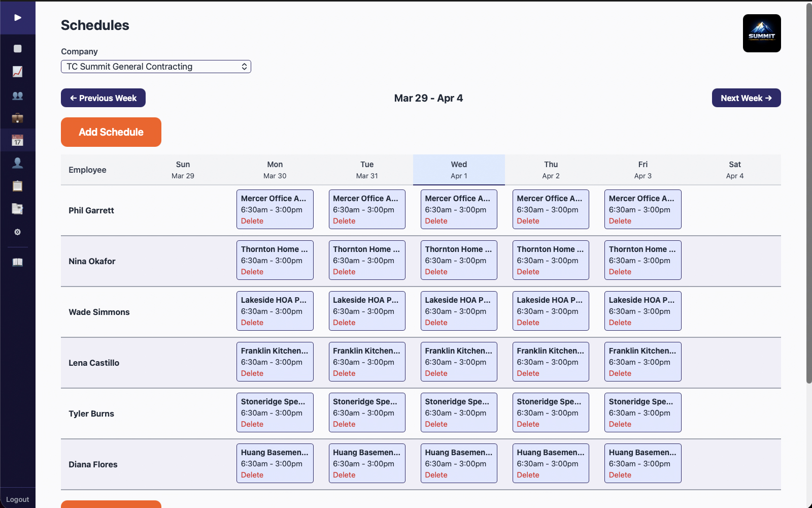Click the settings gear icon in sidebar
The image size is (812, 508).
(x=18, y=232)
